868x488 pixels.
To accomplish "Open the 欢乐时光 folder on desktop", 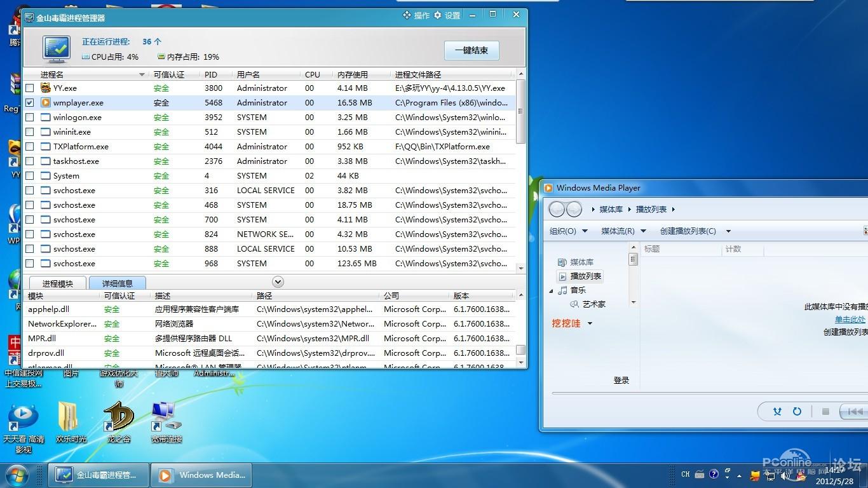I will click(x=71, y=423).
